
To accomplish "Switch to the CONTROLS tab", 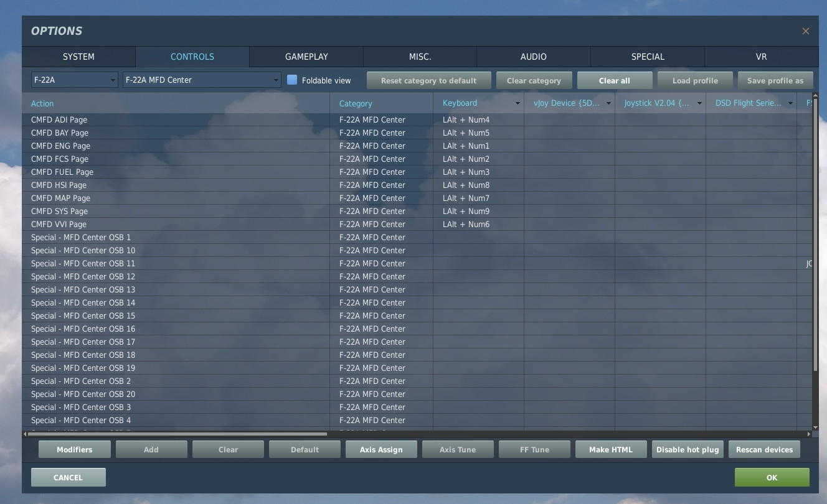I will (x=192, y=57).
